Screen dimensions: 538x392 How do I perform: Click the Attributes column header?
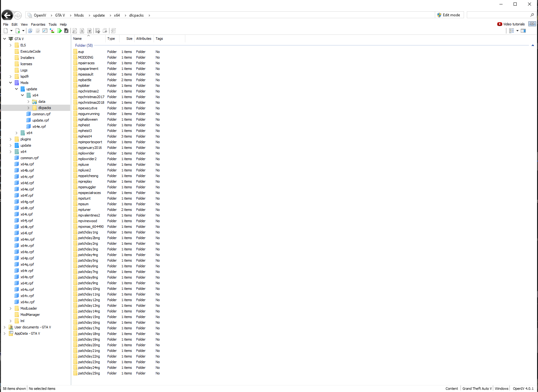144,39
